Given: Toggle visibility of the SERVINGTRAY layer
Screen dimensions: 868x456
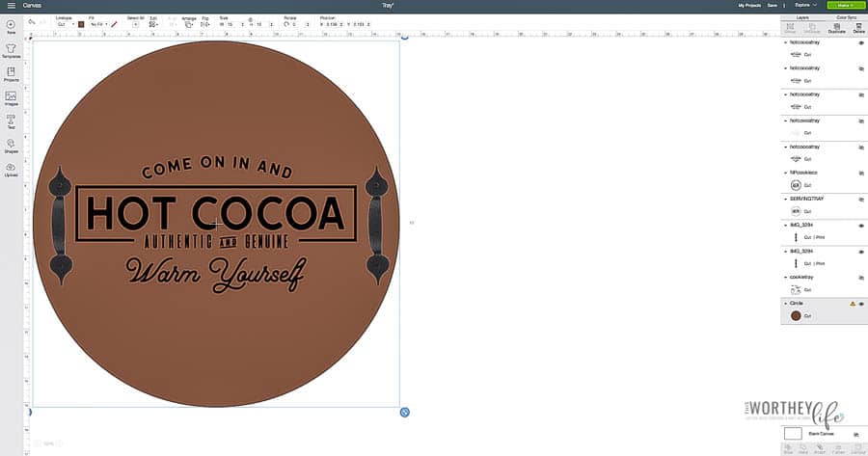Looking at the screenshot, I should click(861, 199).
